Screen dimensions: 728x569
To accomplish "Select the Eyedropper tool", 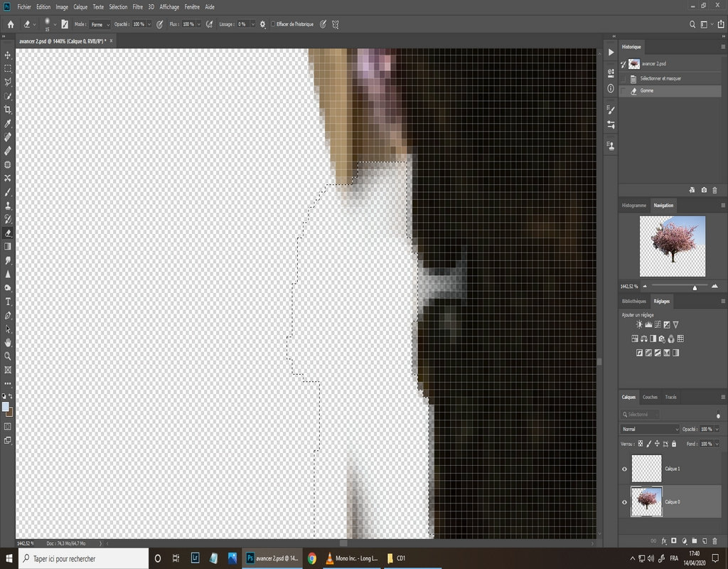I will (8, 124).
